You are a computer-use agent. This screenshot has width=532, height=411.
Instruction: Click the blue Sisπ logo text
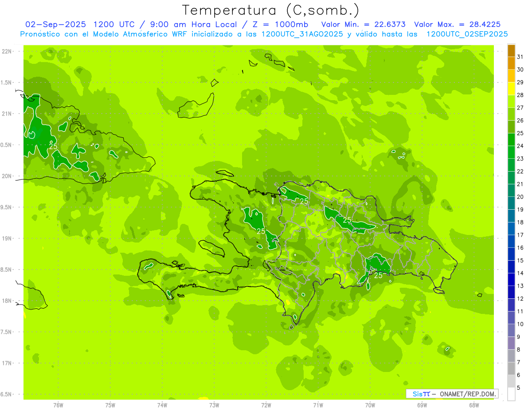421,394
